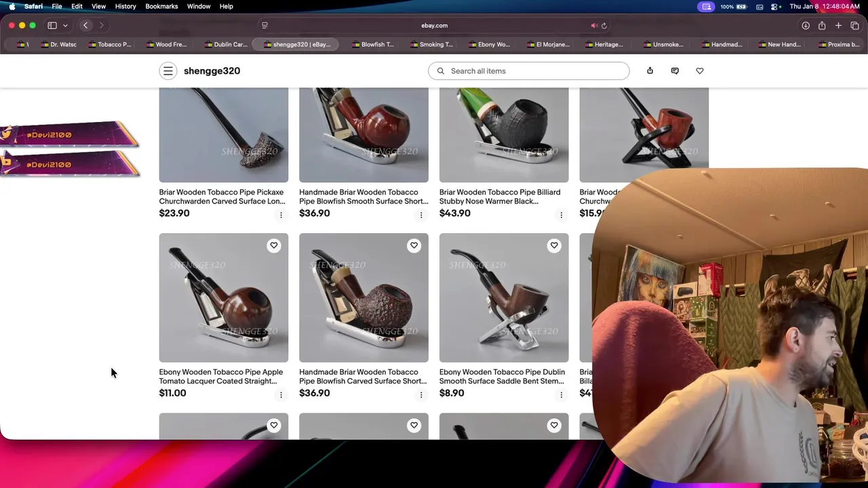
Task: Show Safari downloads
Action: 806,26
